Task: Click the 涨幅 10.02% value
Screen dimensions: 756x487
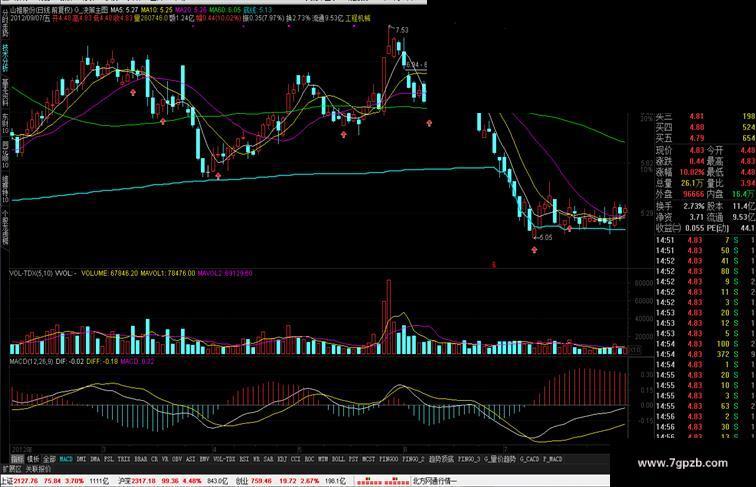Action: pyautogui.click(x=693, y=172)
